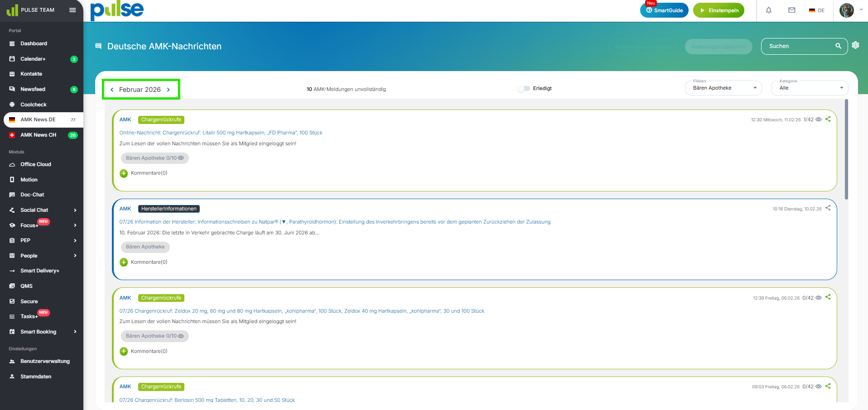Click the Bären Apotheke 0/10 chip in Litalir card
Image resolution: width=868 pixels, height=410 pixels.
click(155, 158)
